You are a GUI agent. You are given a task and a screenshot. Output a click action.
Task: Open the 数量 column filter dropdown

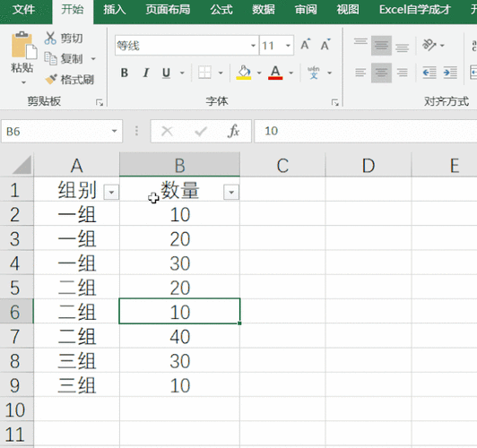pos(231,192)
